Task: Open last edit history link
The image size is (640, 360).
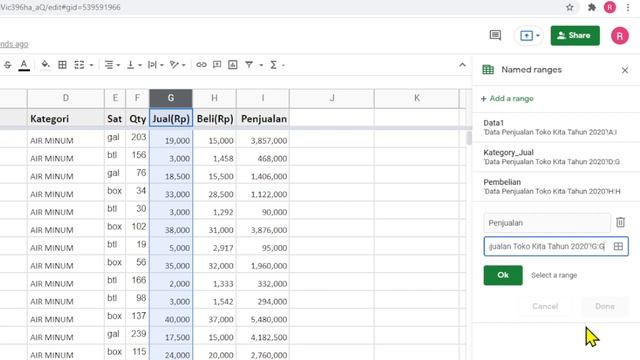Action: pos(14,44)
